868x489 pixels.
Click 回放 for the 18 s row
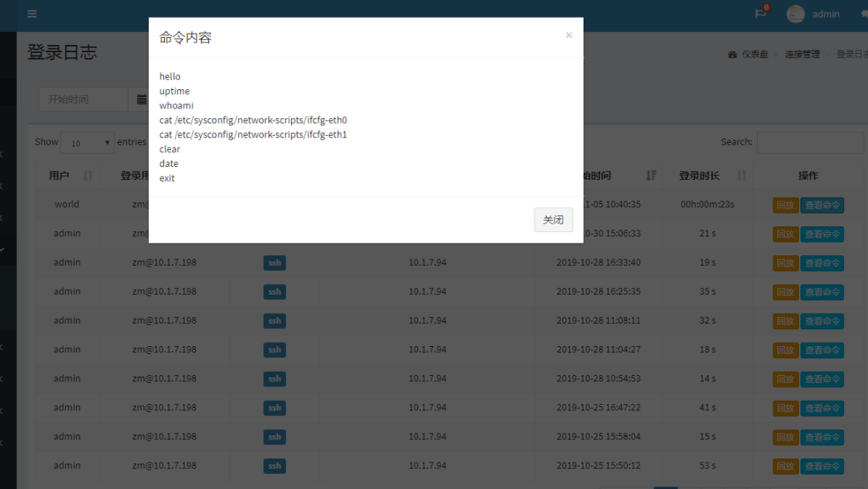785,350
